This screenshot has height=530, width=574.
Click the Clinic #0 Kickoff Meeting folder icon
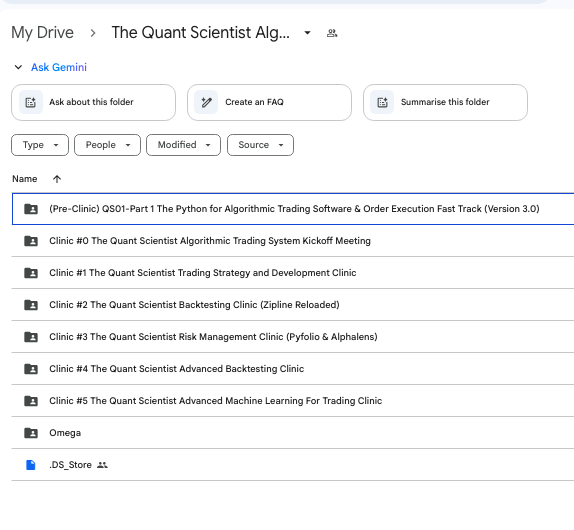tap(31, 241)
